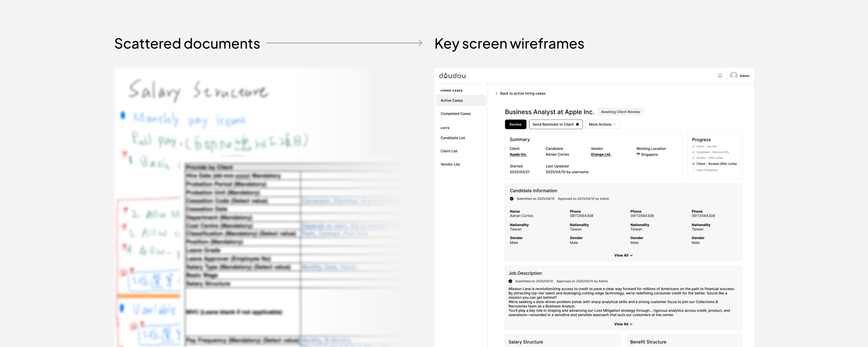Click the Candidate Information heading
This screenshot has height=347, width=868.
(534, 191)
